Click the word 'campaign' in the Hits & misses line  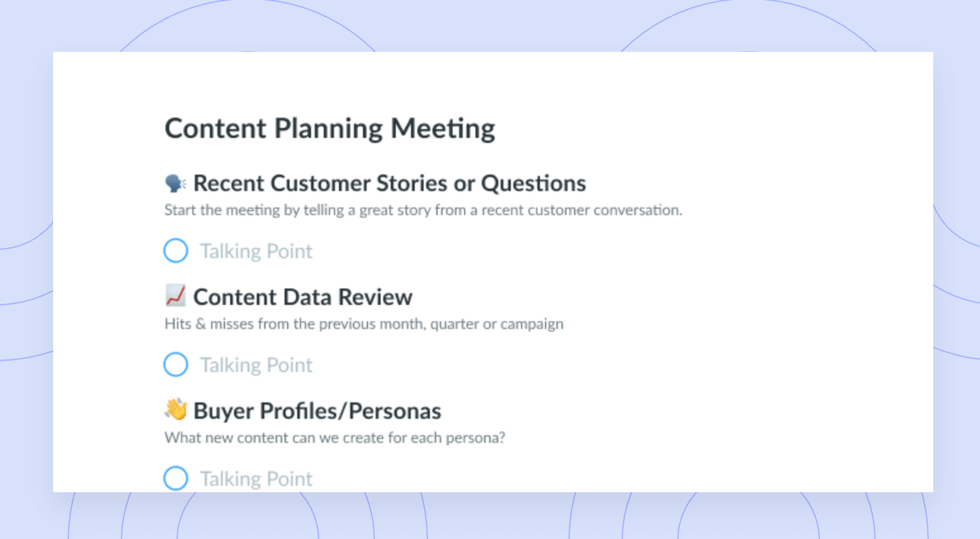[532, 325]
